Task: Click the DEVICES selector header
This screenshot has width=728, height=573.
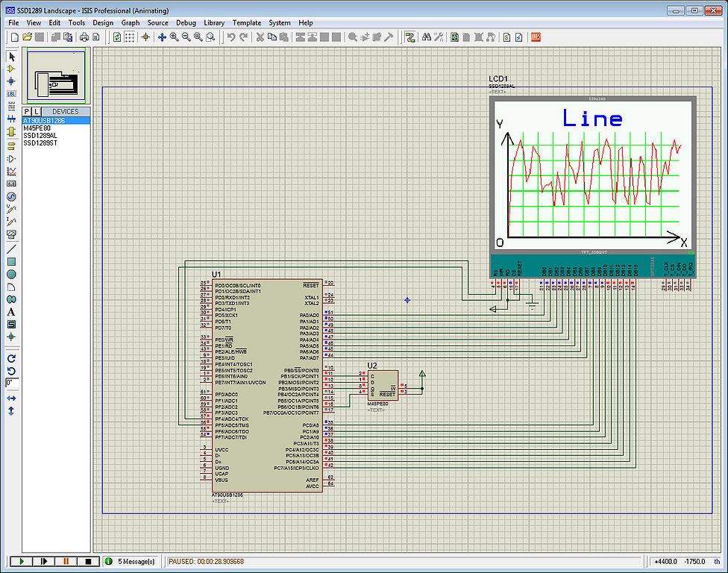Action: [65, 111]
